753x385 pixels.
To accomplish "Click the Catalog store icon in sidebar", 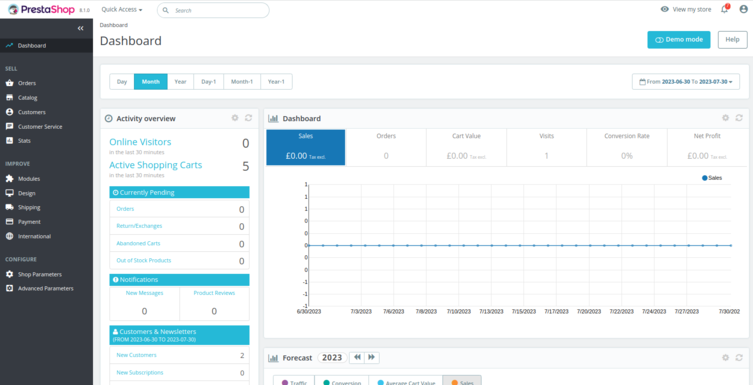I will pos(9,97).
